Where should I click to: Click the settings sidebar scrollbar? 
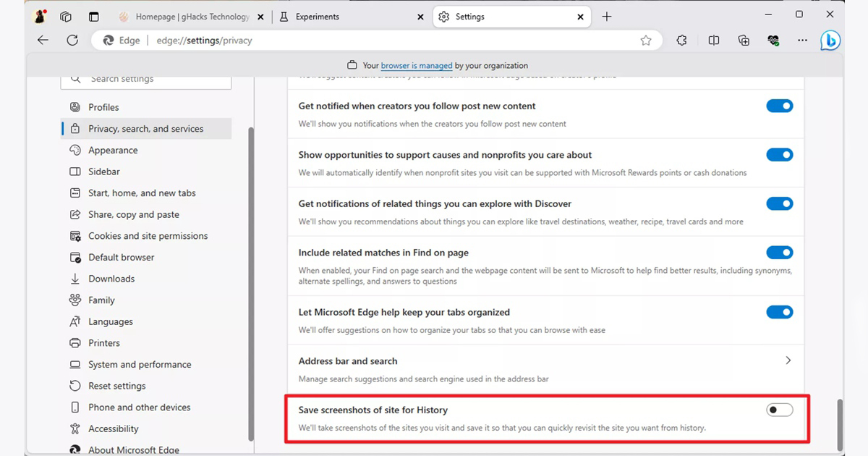(x=251, y=284)
